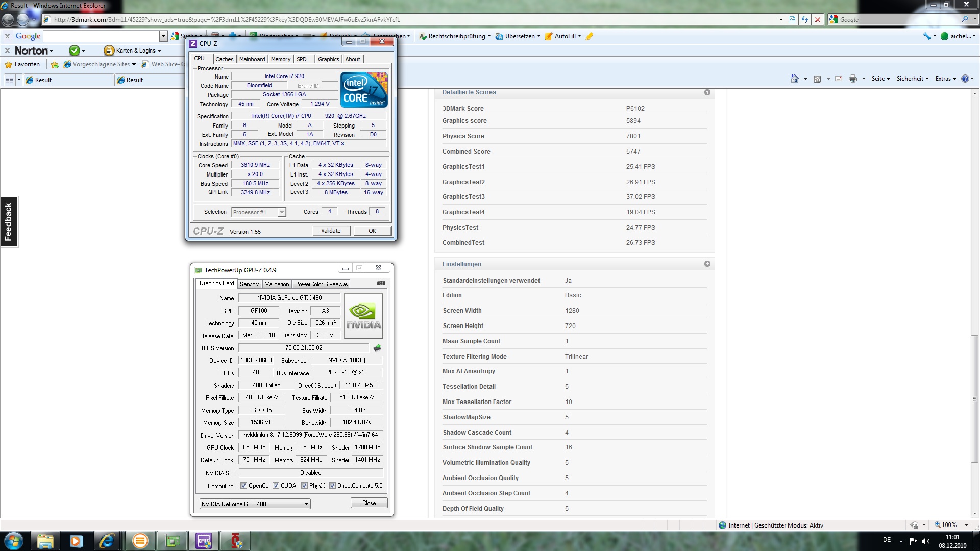Expand the Seite menu dropdown
The width and height of the screenshot is (980, 551).
click(x=881, y=79)
